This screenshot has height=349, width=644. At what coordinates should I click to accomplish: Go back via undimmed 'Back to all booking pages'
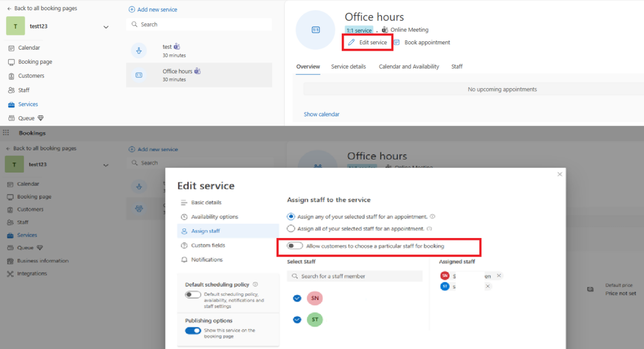[42, 8]
